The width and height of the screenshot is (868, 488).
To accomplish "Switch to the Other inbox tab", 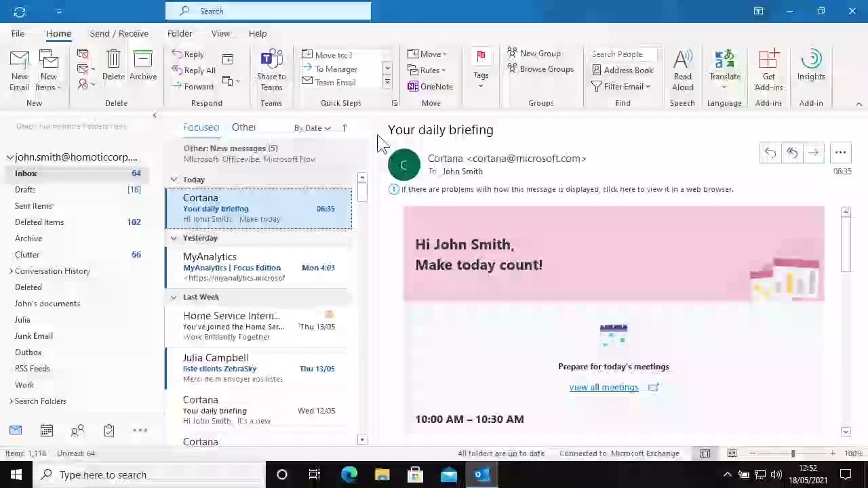I will click(243, 127).
